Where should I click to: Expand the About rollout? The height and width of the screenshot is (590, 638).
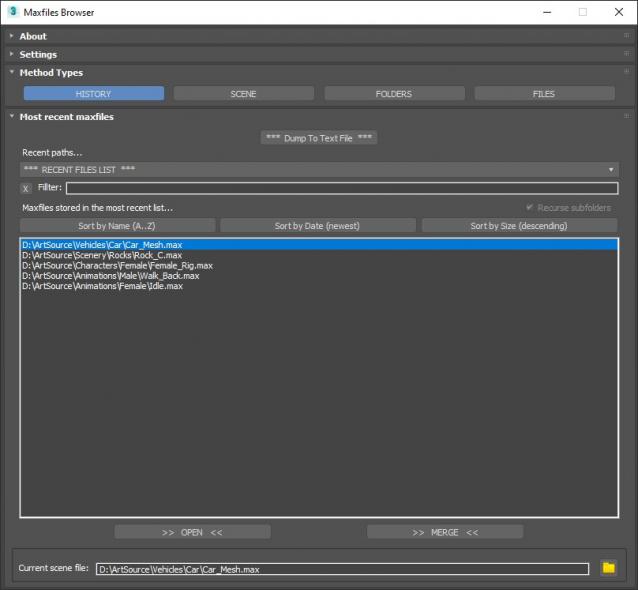click(x=33, y=36)
